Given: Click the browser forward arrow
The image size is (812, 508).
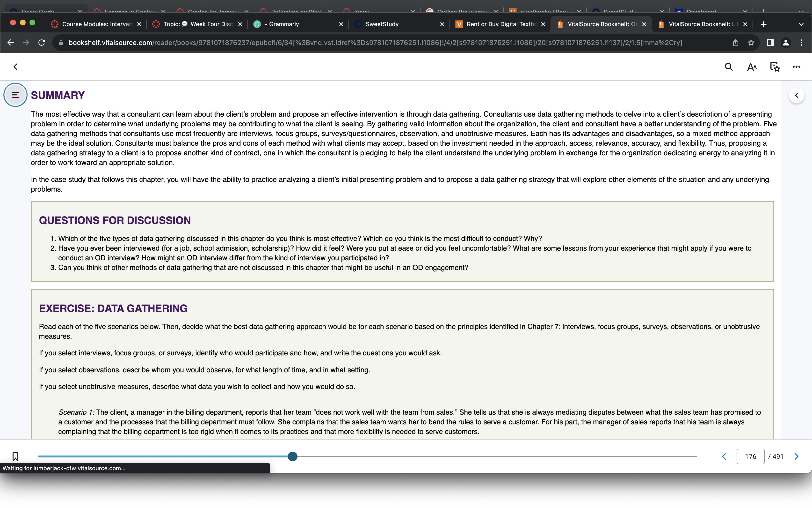Looking at the screenshot, I should click(26, 43).
